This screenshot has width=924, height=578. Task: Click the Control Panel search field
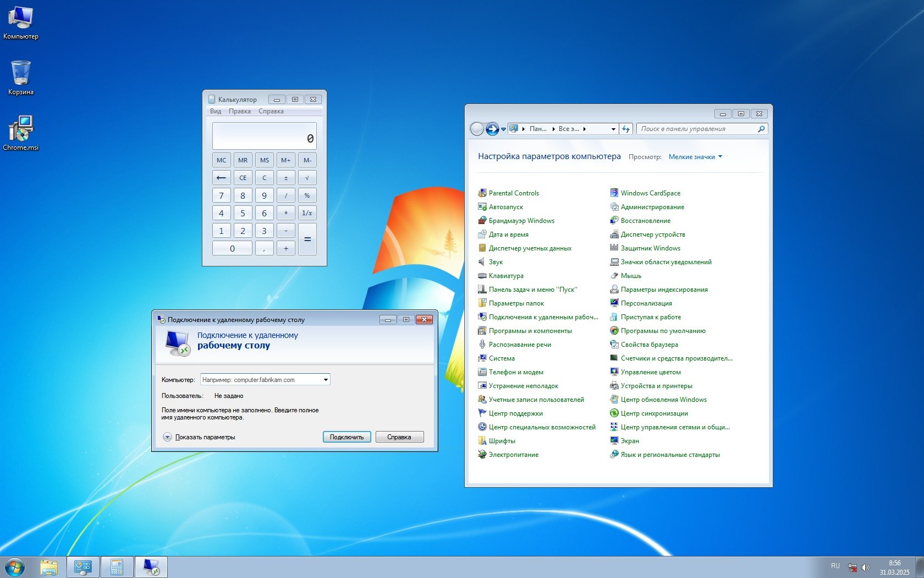[697, 129]
